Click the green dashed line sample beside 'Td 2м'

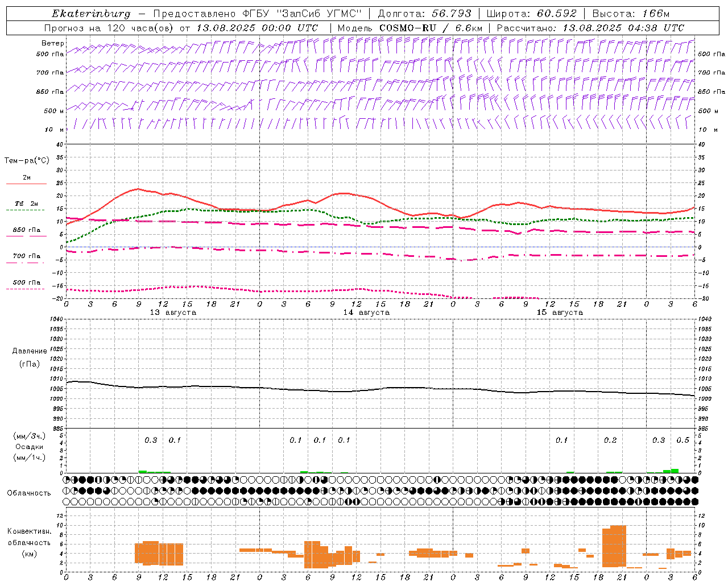[x=26, y=210]
